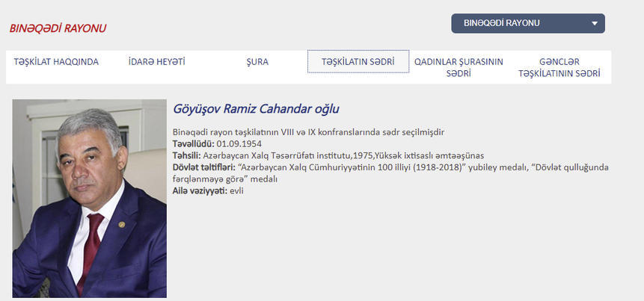Viewport: 644px width, 301px height.
Task: Click the red BİNƏQƏDİ RAYONU page heading
Action: (x=58, y=28)
